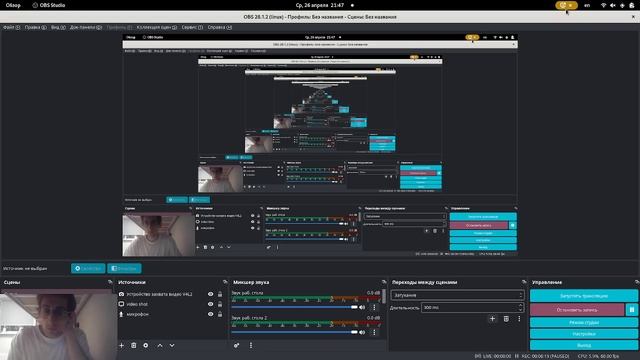The height and width of the screenshot is (360, 640).
Task: Click the Выход button
Action: pyautogui.click(x=584, y=345)
